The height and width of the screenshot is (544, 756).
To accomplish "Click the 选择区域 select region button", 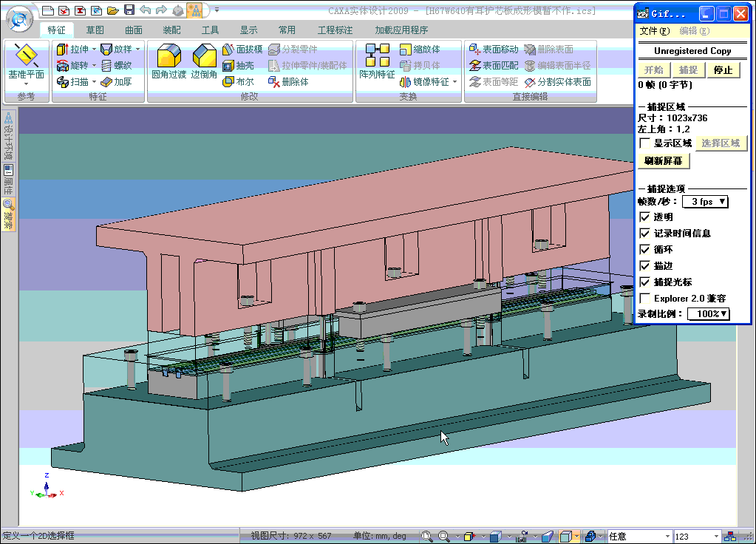I will pyautogui.click(x=721, y=143).
